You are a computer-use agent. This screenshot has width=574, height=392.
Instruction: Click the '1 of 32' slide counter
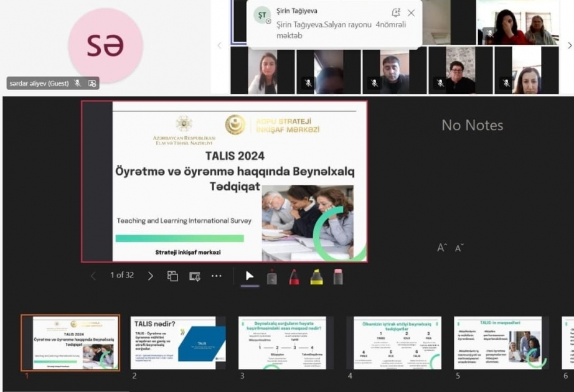pos(122,275)
